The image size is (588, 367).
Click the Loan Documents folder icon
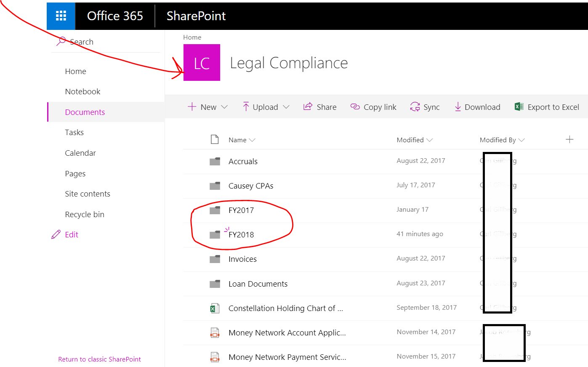coord(215,284)
